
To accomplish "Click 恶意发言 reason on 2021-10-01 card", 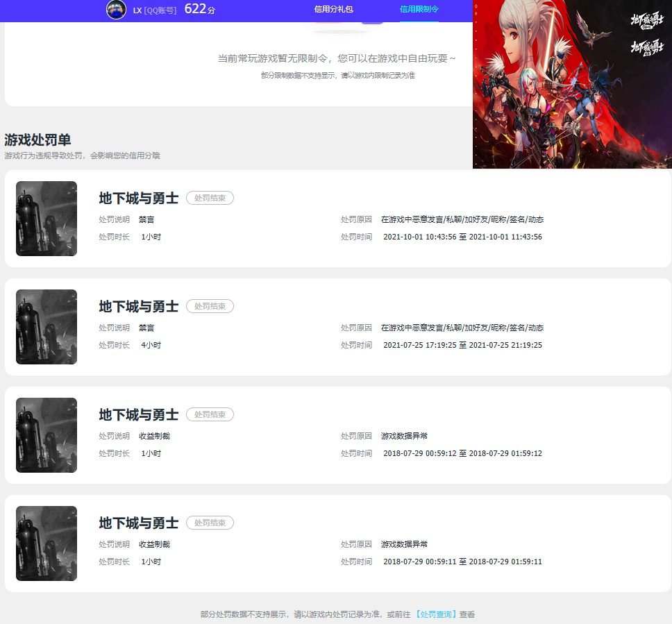I will [462, 219].
